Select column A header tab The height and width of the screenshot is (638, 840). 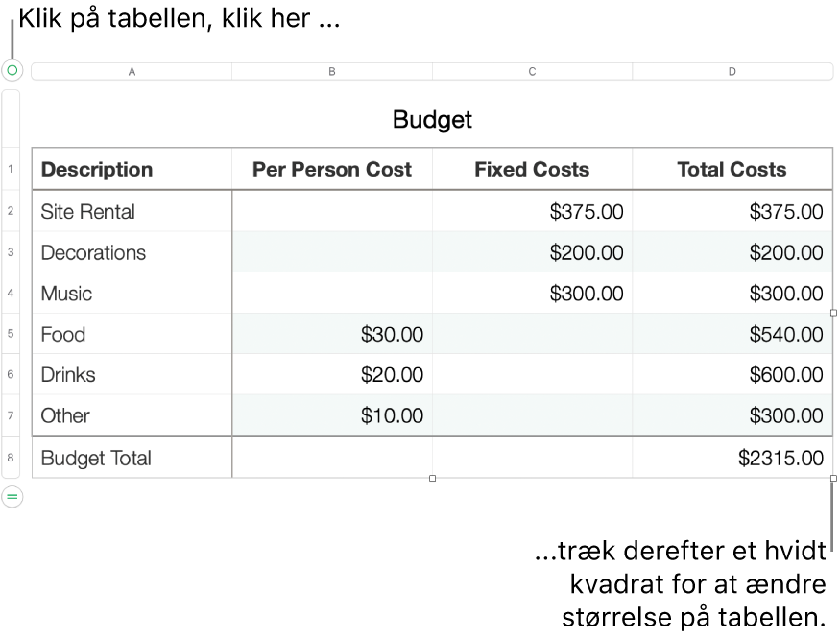[x=132, y=72]
